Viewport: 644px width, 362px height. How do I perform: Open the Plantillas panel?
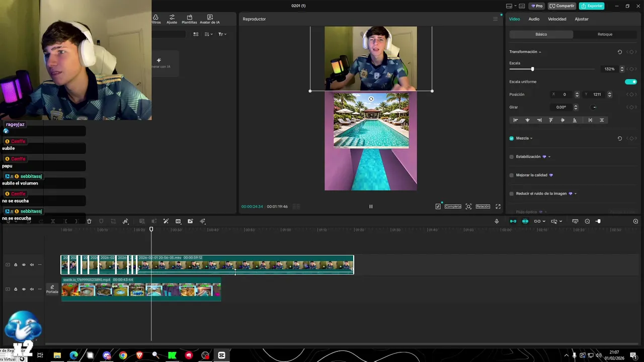click(x=189, y=19)
